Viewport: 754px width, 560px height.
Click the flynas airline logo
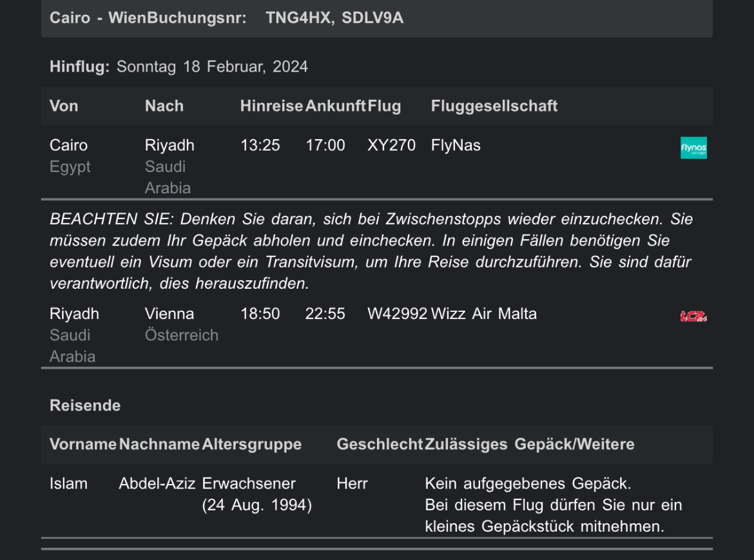pyautogui.click(x=693, y=148)
